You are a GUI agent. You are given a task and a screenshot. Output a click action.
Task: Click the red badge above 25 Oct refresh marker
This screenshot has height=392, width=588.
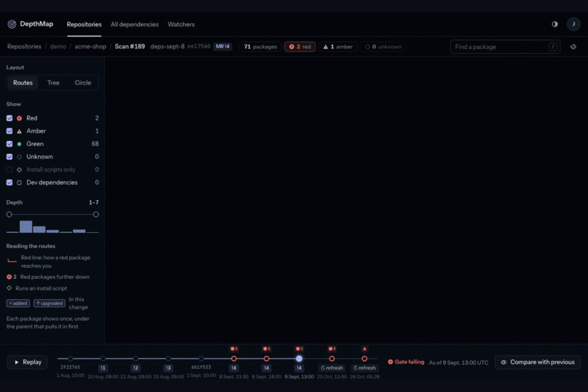pyautogui.click(x=332, y=349)
